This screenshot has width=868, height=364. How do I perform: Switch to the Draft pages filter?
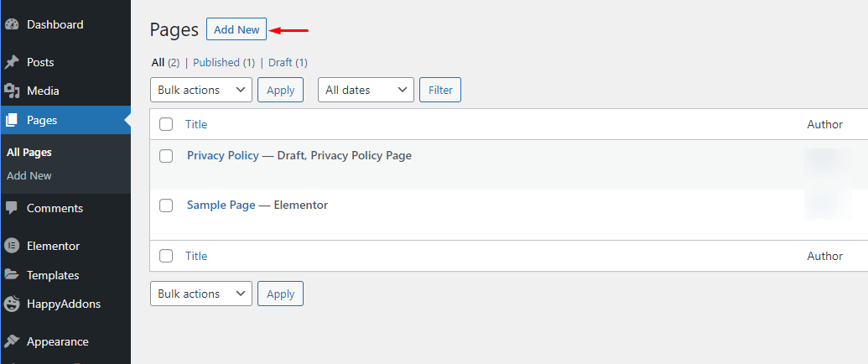[280, 63]
